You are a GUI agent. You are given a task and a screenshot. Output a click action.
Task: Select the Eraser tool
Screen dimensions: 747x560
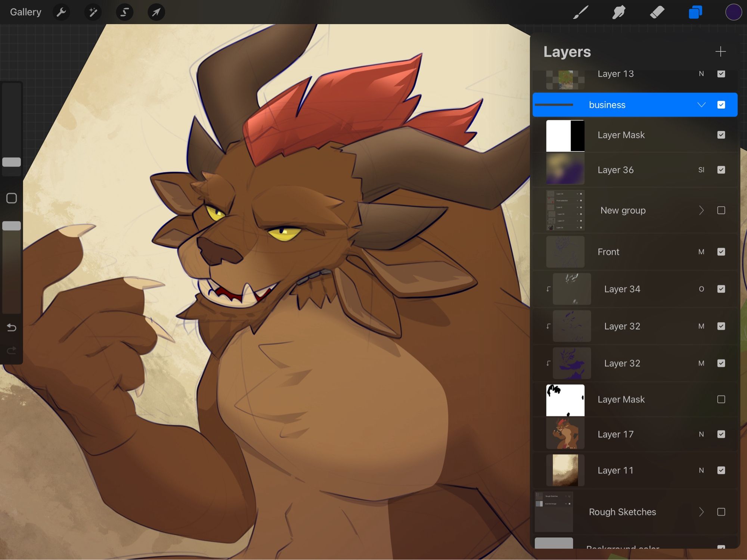point(657,12)
